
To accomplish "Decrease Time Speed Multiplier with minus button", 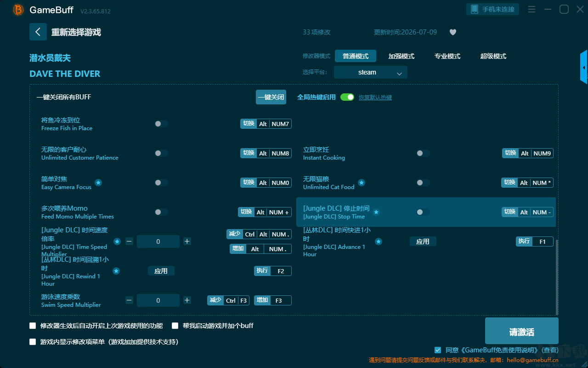I will pyautogui.click(x=129, y=241).
